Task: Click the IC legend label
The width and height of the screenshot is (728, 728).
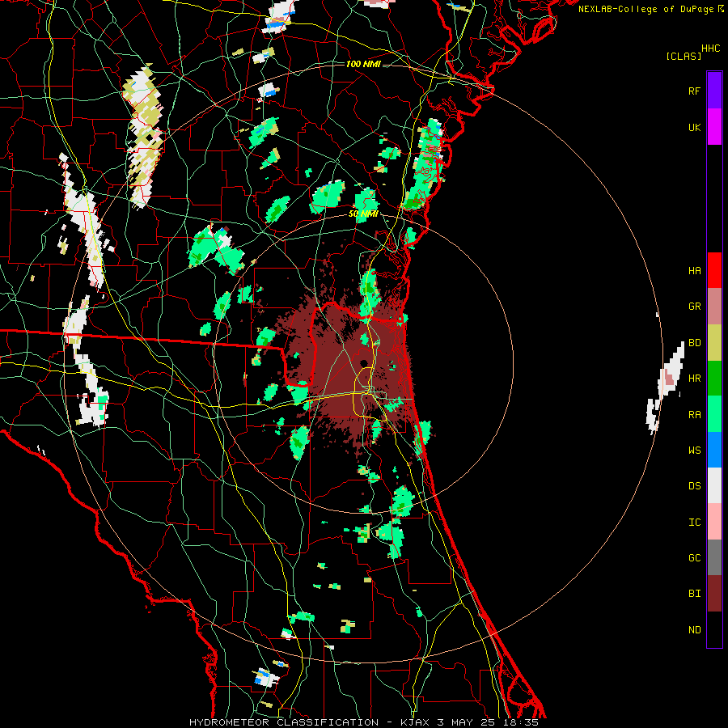Action: click(694, 522)
